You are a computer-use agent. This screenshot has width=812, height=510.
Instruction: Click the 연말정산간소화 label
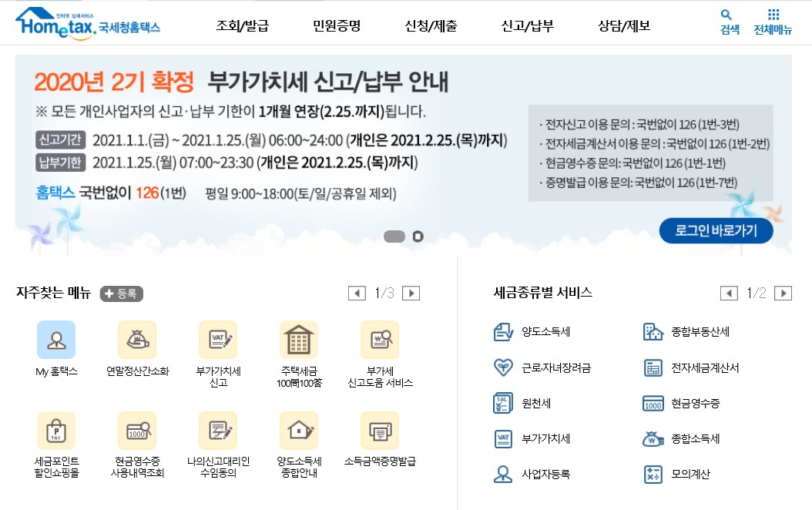click(137, 371)
